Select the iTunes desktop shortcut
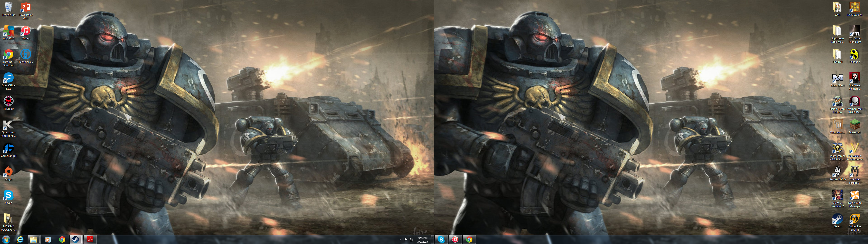This screenshot has height=244, width=868. [x=26, y=33]
